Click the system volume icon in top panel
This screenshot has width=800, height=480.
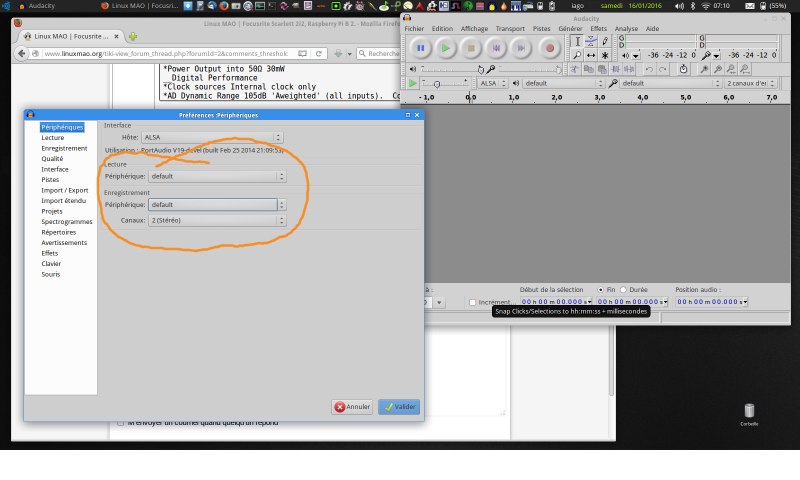(679, 6)
